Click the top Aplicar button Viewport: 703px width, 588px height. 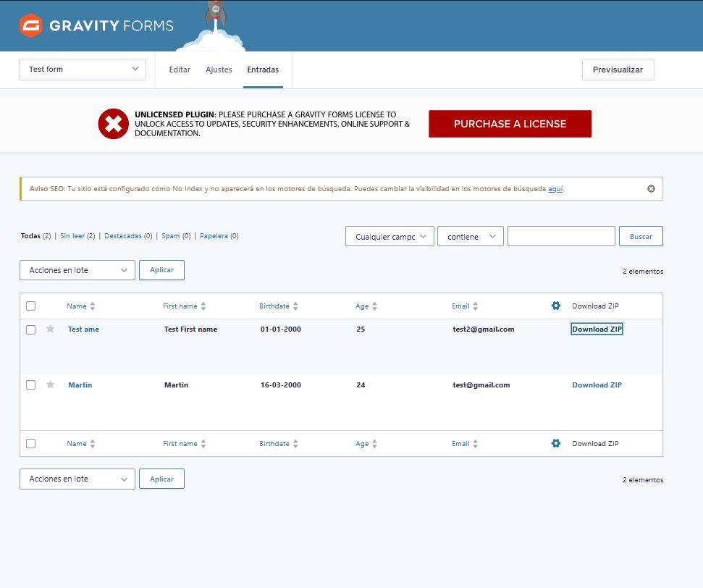161,270
